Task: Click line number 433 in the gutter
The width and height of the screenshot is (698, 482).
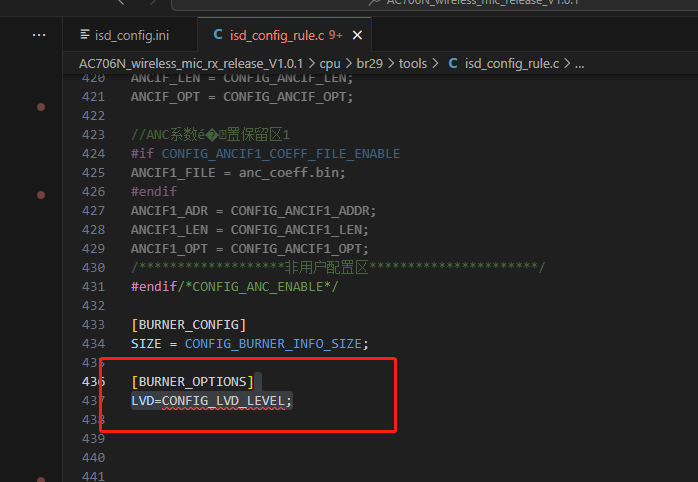Action: tap(93, 324)
